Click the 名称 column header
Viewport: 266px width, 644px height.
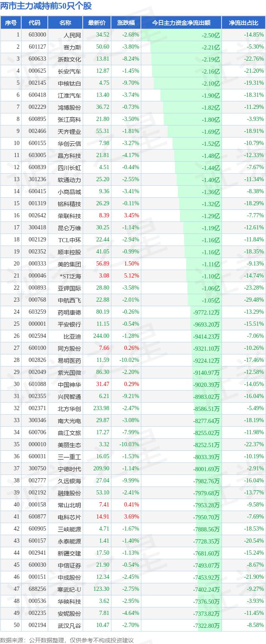click(65, 23)
